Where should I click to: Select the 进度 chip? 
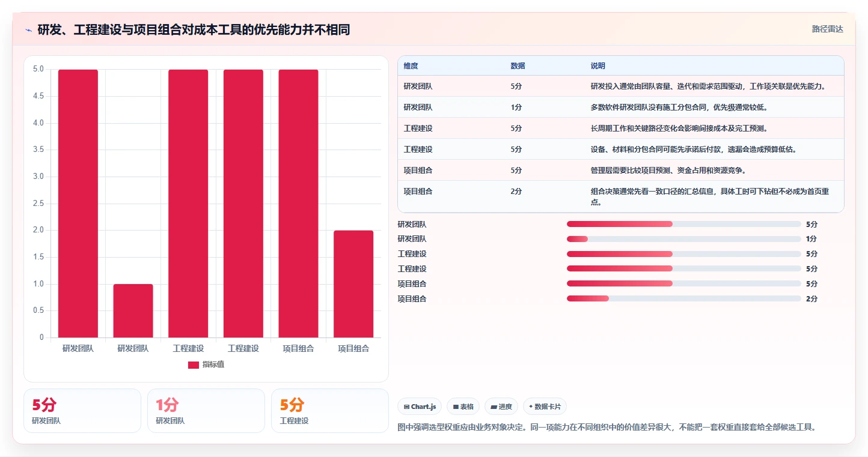tap(501, 407)
